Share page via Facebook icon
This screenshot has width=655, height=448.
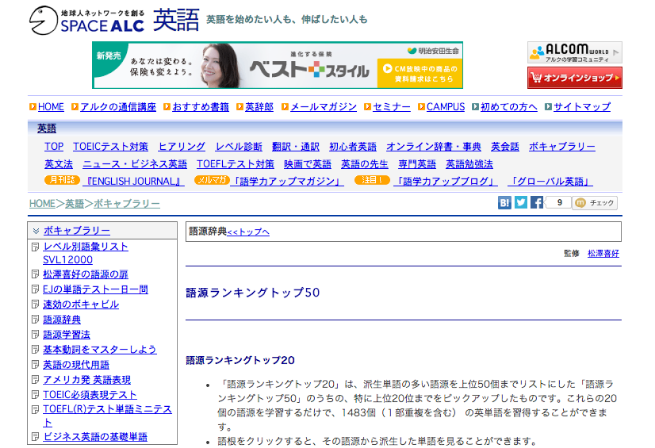pos(537,202)
